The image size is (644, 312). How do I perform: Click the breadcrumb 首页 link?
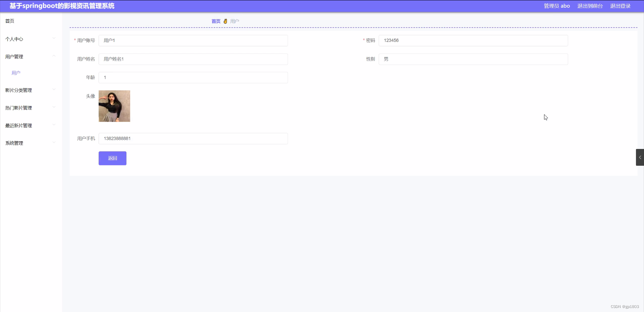tap(216, 21)
